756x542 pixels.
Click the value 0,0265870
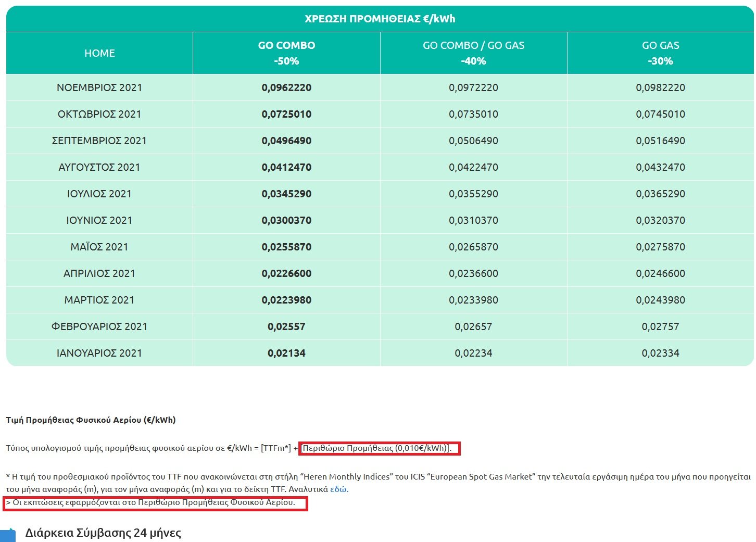click(473, 247)
